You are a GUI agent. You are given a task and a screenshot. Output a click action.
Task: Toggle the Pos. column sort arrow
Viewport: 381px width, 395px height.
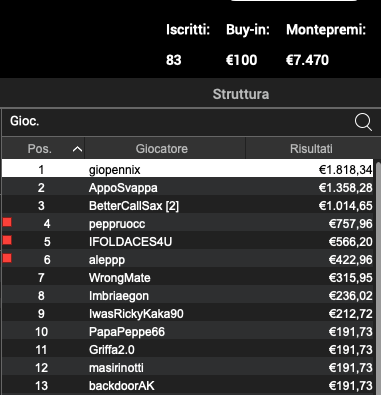click(x=77, y=149)
